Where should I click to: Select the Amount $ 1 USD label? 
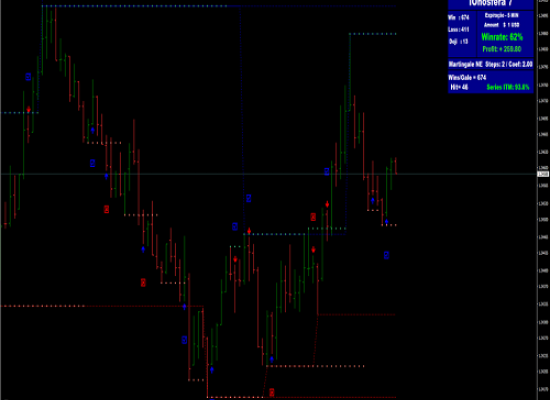point(502,25)
